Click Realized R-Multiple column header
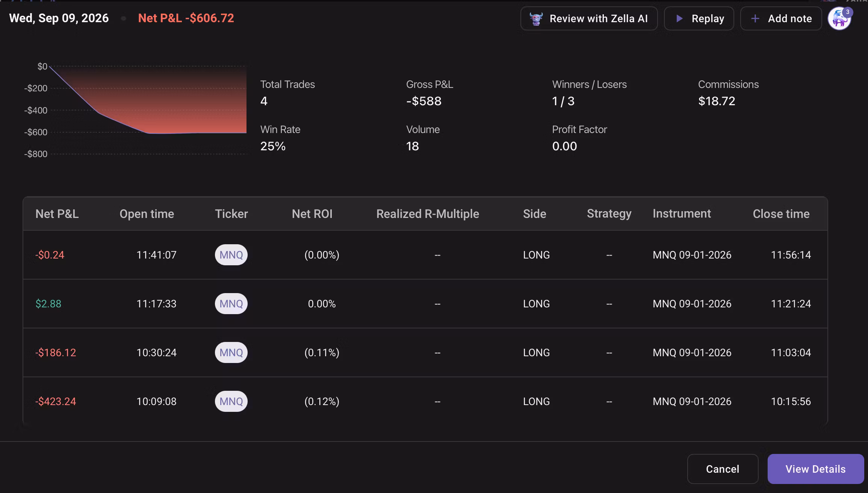Screen dimensions: 868x493 pos(428,214)
